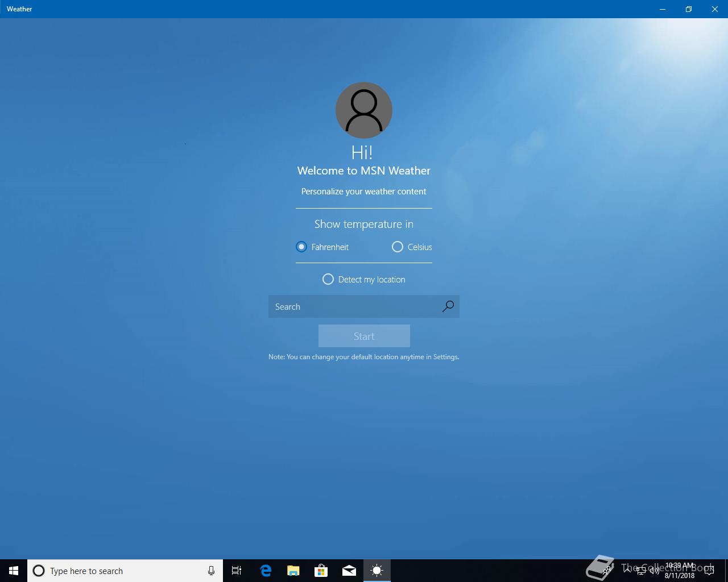Click the microphone icon in taskbar search
The image size is (728, 582).
tap(211, 571)
